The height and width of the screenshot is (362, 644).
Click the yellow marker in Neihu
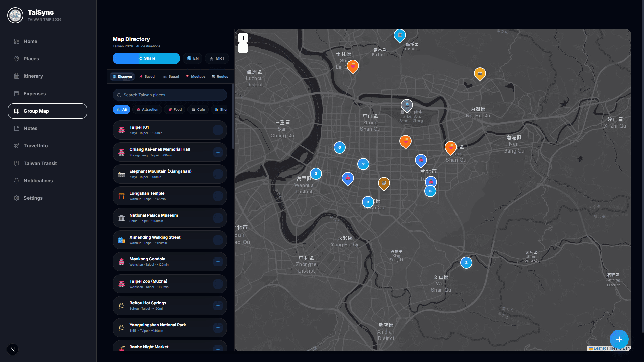pos(480,74)
